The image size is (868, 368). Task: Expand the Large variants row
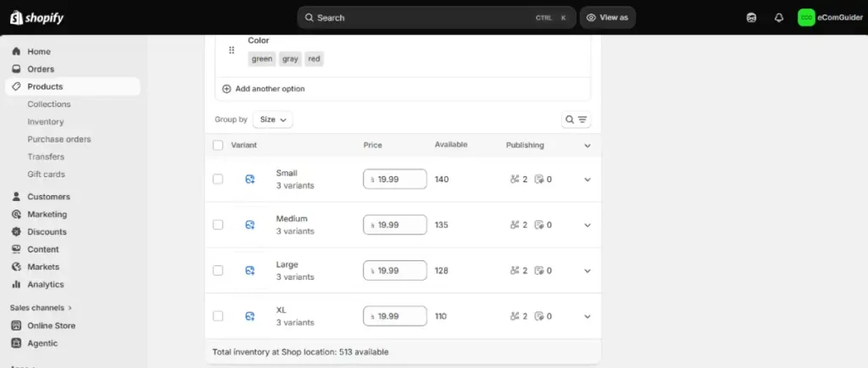[587, 270]
